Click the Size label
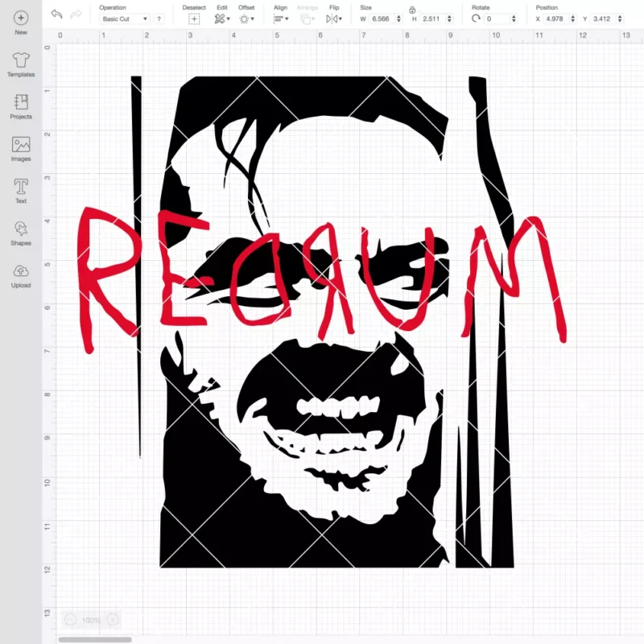 coord(366,7)
